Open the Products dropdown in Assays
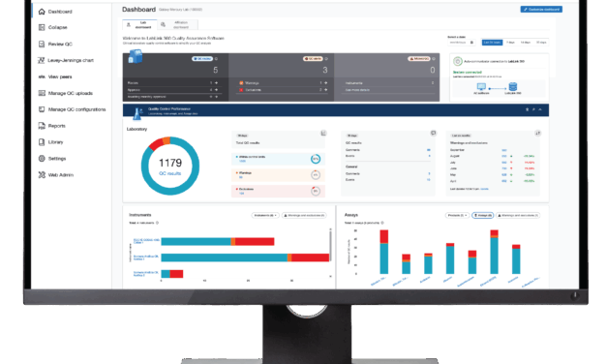The width and height of the screenshot is (607, 364). click(457, 215)
